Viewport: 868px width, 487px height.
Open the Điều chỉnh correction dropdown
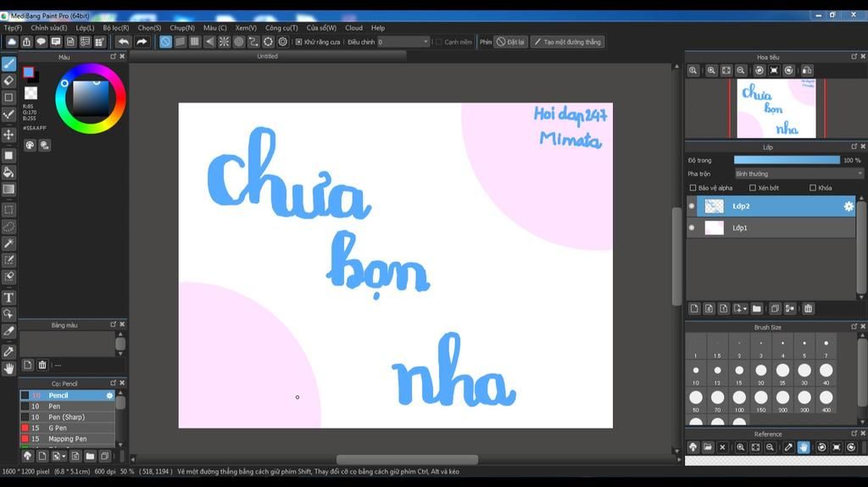pos(403,42)
